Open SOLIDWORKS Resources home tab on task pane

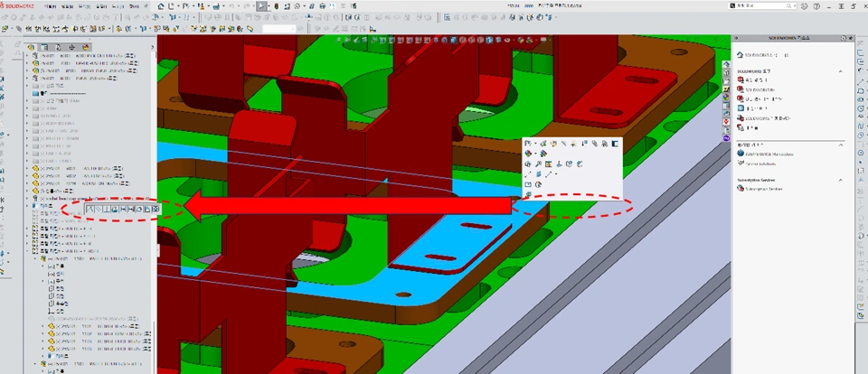click(x=726, y=63)
